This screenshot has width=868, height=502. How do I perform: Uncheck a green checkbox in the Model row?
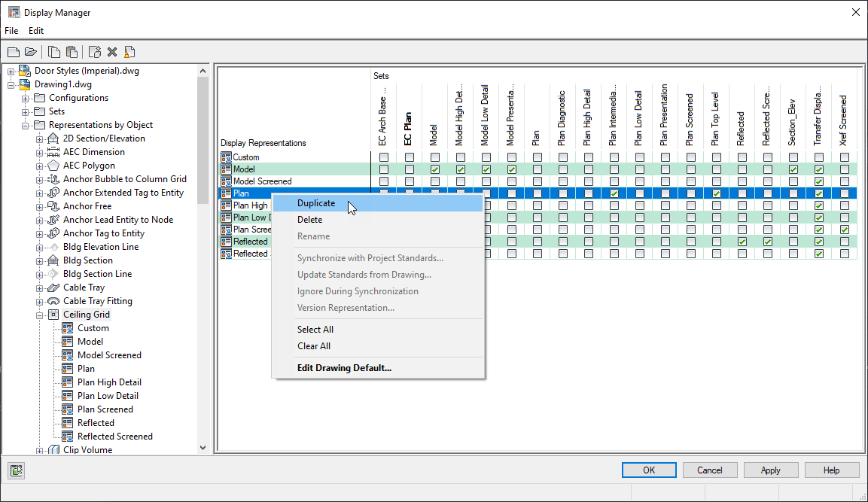tap(434, 169)
